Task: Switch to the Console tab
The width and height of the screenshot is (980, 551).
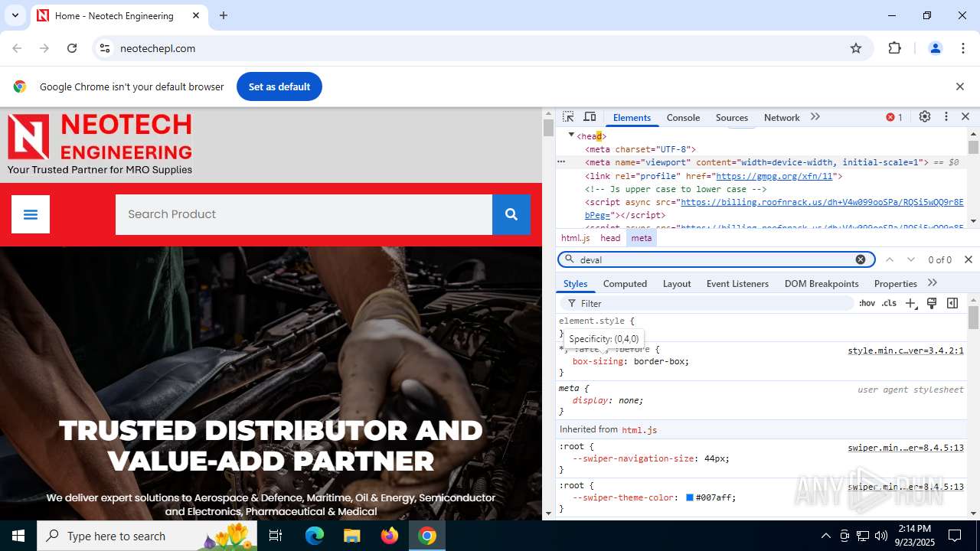Action: click(x=683, y=118)
